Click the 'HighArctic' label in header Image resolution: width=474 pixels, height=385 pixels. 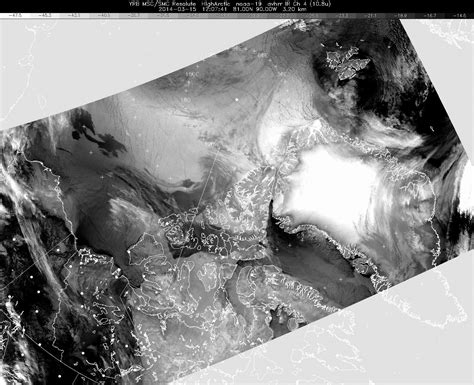click(x=216, y=4)
